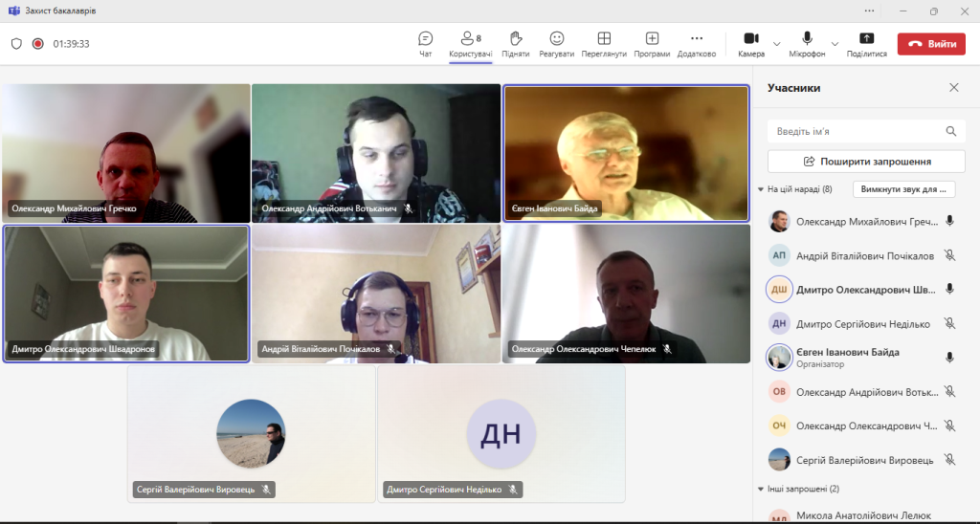Select Олександр Михайлович Гречко in participants list
The width and height of the screenshot is (980, 524).
866,222
